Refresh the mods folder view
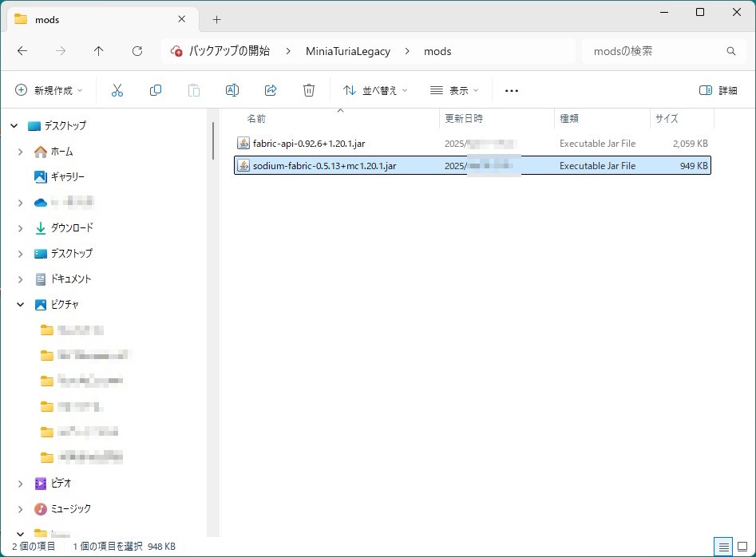 coord(137,51)
